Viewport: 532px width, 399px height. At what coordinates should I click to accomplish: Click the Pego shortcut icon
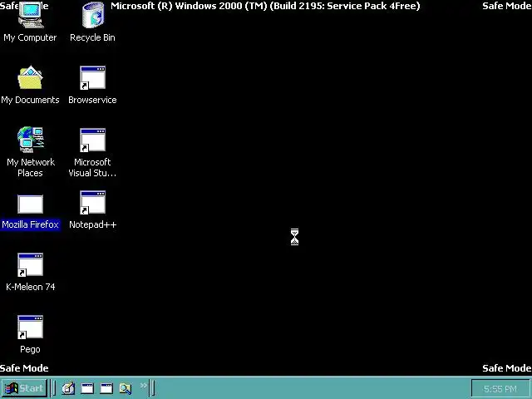[x=30, y=327]
